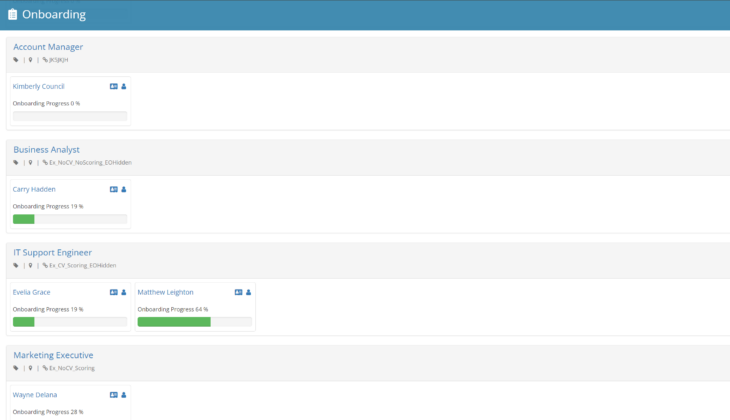The height and width of the screenshot is (420, 730).
Task: Open Carry Hadden's ID card icon
Action: [x=113, y=189]
